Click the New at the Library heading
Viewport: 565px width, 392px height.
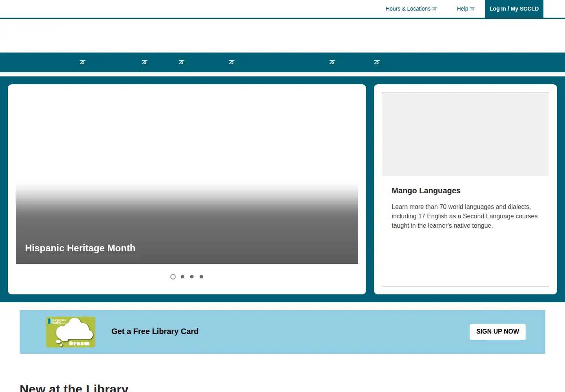coord(74,388)
